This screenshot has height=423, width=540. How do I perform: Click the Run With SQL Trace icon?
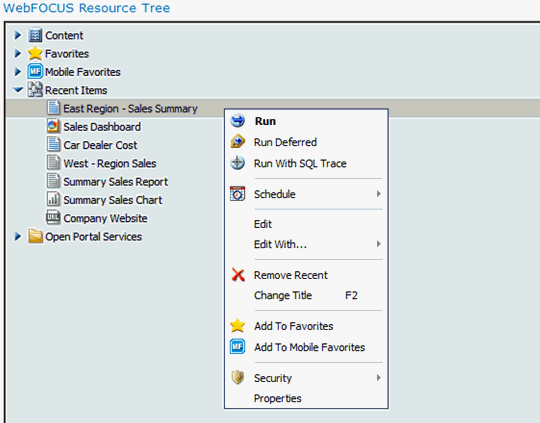coord(238,163)
